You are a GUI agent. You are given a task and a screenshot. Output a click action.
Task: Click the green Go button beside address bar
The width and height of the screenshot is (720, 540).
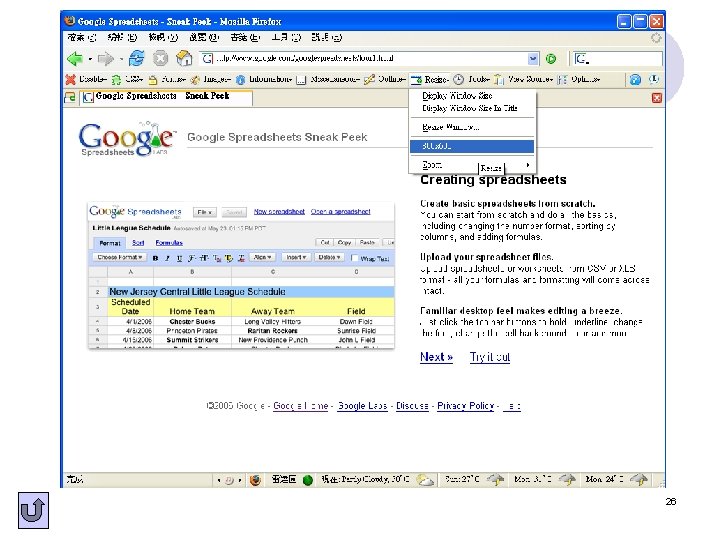[x=551, y=59]
